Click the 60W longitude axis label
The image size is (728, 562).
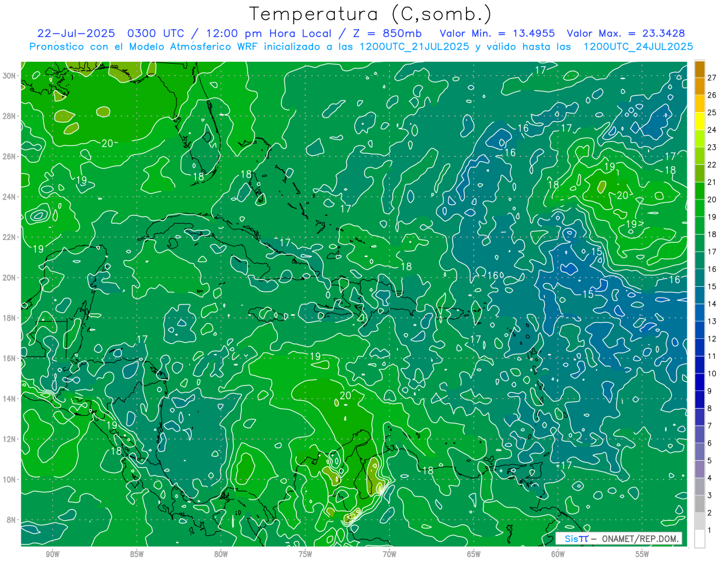point(558,555)
